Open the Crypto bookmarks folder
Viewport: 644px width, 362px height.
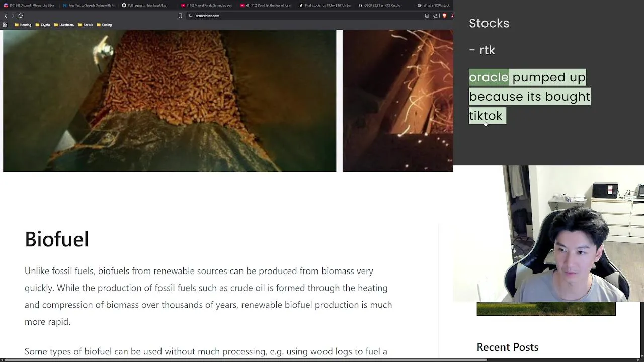[43, 25]
